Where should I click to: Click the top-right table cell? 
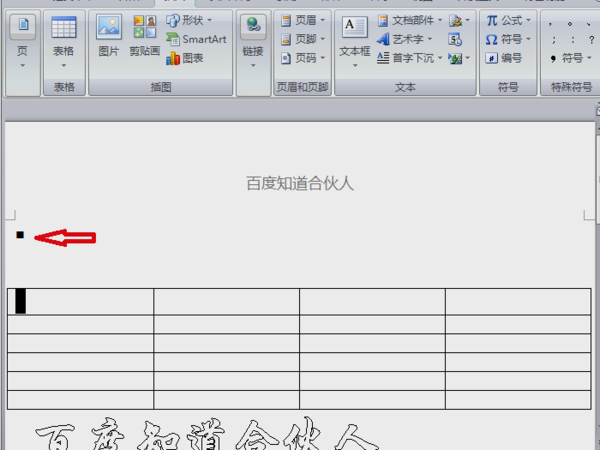(518, 302)
